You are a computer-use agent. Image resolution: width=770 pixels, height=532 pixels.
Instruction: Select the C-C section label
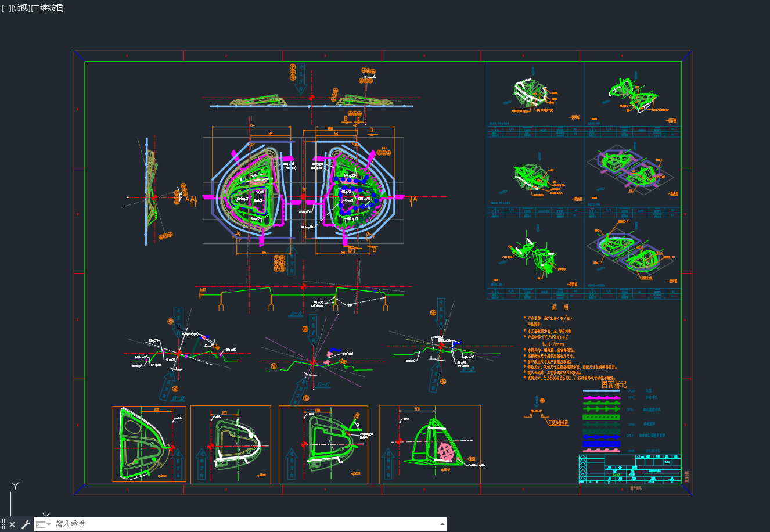click(323, 384)
